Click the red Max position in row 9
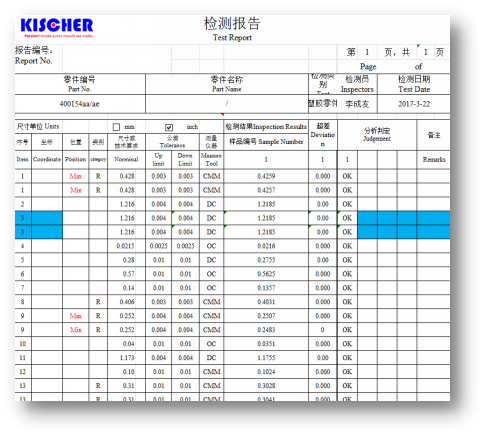The image size is (487, 438). click(x=76, y=316)
